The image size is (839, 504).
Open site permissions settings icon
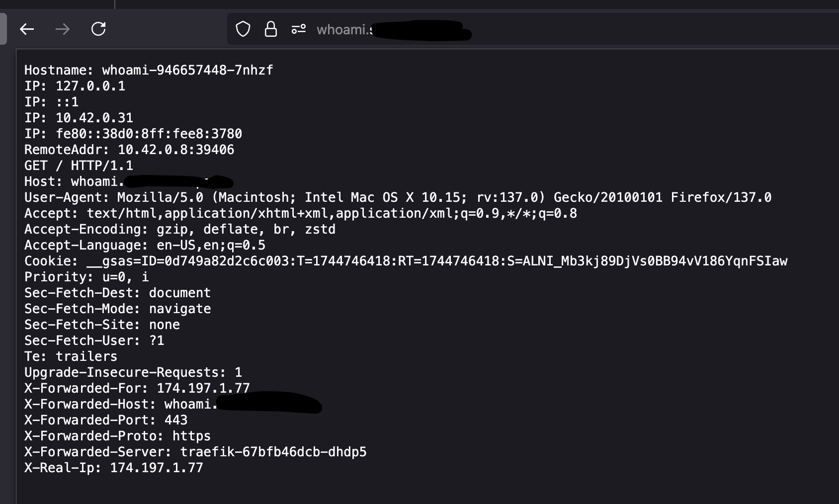click(x=299, y=29)
